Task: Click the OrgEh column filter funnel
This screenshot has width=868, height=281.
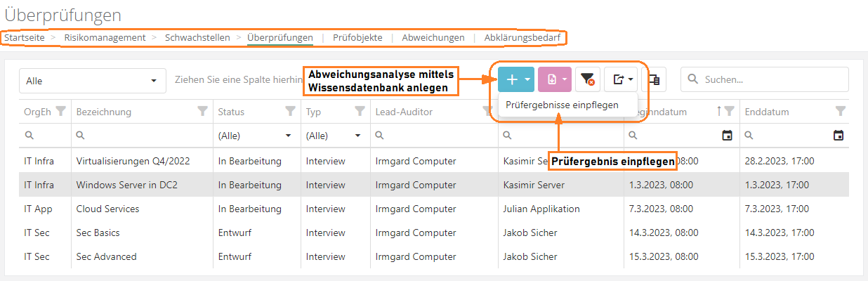Action: point(61,111)
